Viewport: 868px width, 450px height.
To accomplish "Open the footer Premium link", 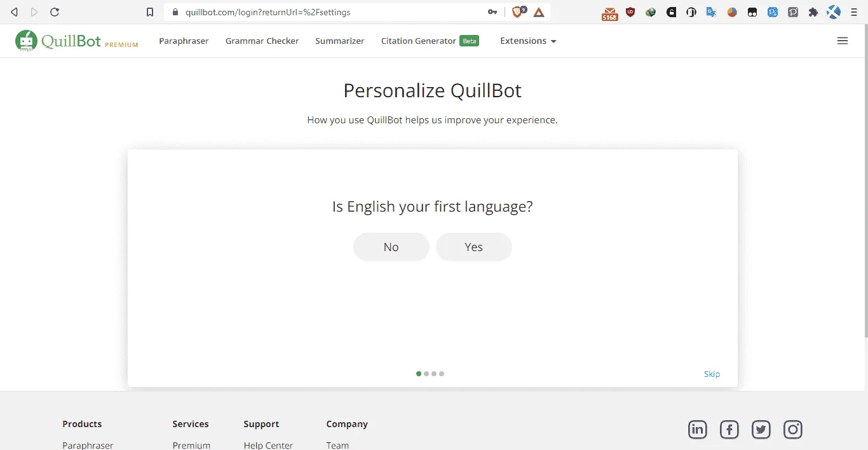I will coord(191,445).
